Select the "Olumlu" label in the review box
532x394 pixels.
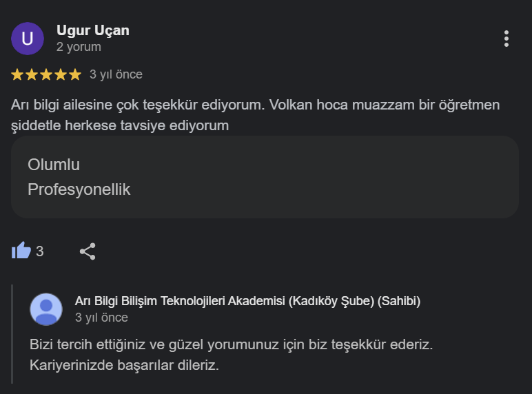[x=54, y=165]
